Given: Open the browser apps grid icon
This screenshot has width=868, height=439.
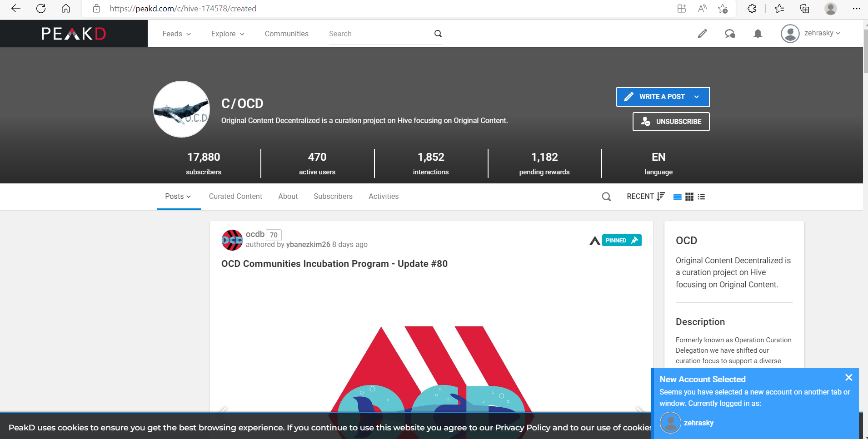Looking at the screenshot, I should (682, 9).
